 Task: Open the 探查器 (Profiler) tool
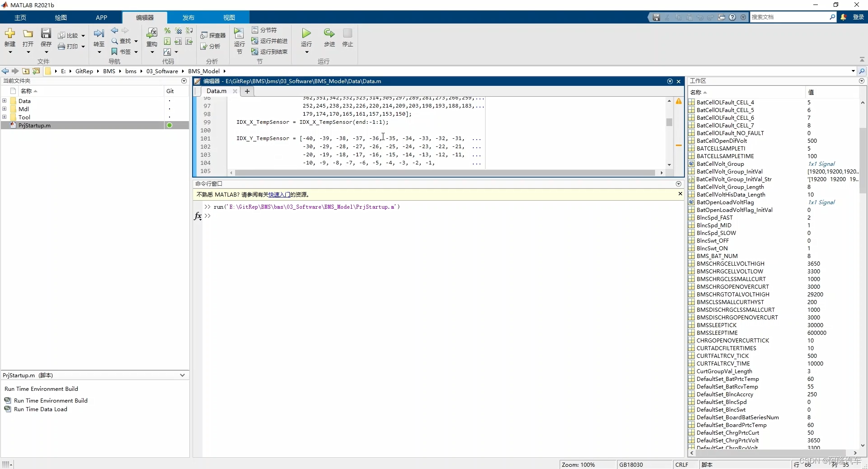(213, 35)
